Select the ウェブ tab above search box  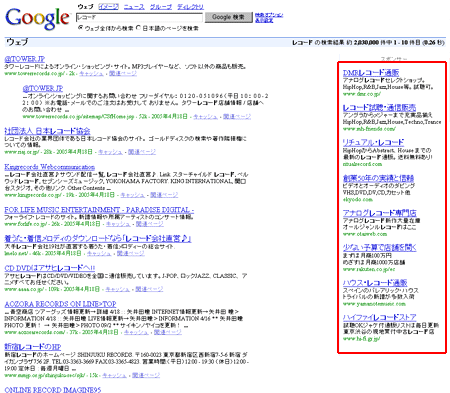pos(85,7)
